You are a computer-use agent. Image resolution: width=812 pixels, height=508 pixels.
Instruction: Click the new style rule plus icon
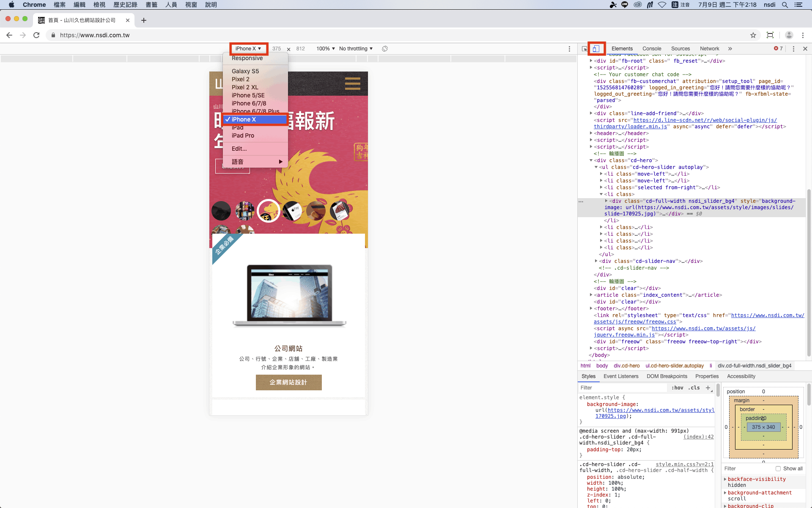point(708,388)
